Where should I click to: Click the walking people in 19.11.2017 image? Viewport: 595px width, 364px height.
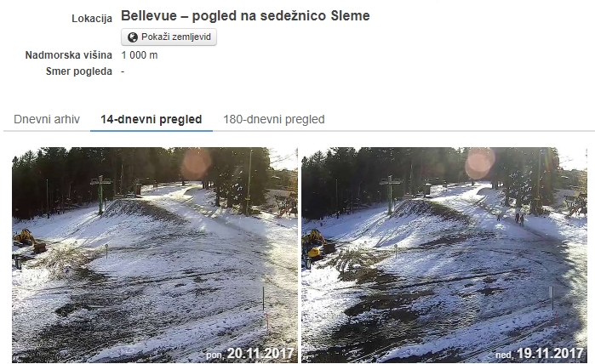click(518, 218)
